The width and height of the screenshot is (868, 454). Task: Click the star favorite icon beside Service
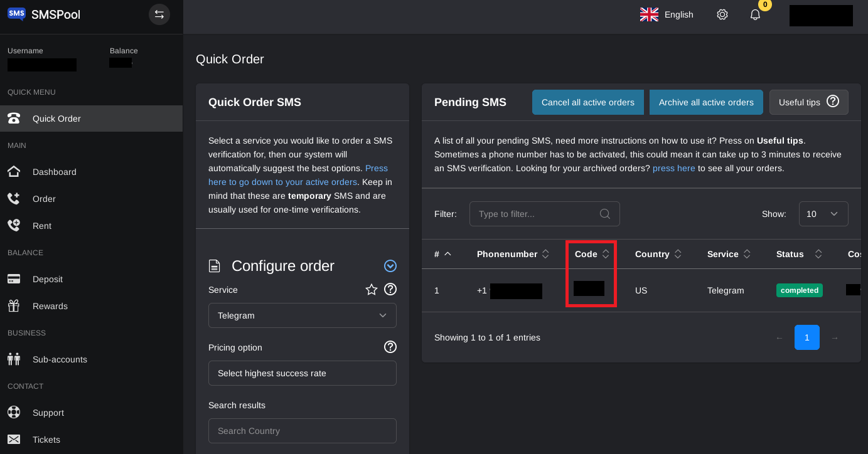point(372,290)
